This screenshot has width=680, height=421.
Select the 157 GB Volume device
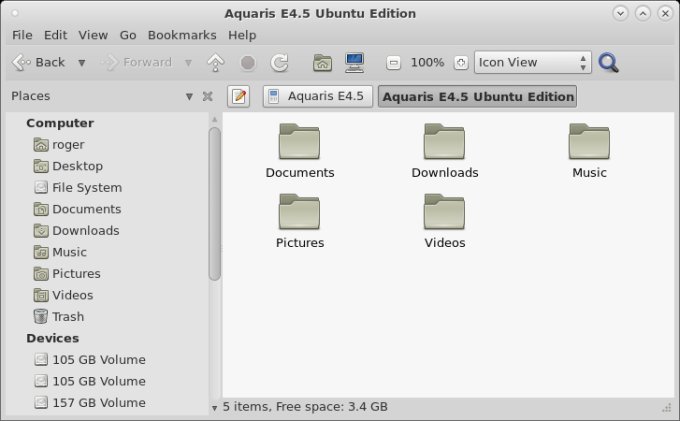coord(98,403)
